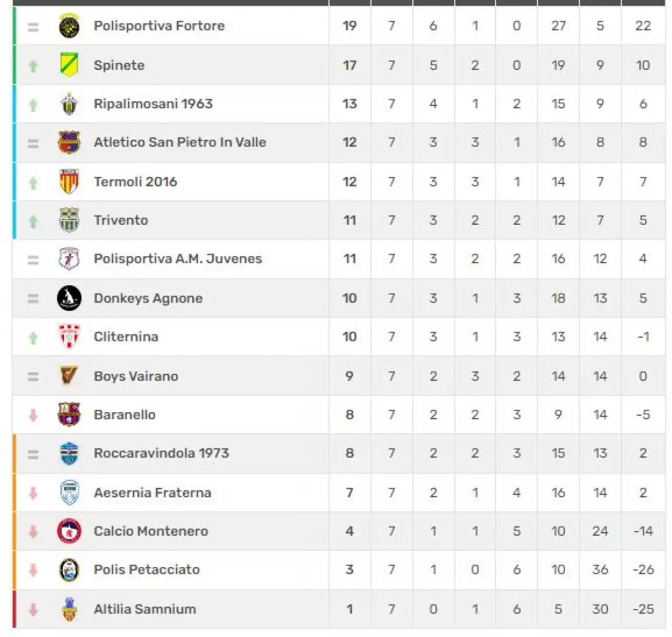Click the unchanged position marker beside Roccaravindola
672x637 pixels.
point(33,454)
